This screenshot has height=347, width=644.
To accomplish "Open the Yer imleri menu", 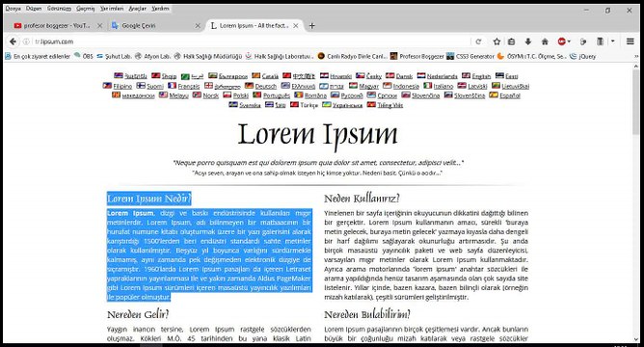I will click(x=112, y=9).
